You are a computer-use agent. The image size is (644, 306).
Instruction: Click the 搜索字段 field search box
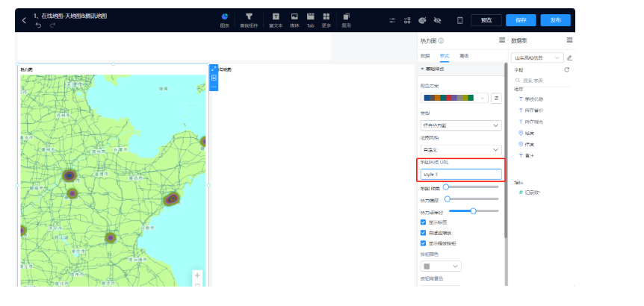click(542, 81)
